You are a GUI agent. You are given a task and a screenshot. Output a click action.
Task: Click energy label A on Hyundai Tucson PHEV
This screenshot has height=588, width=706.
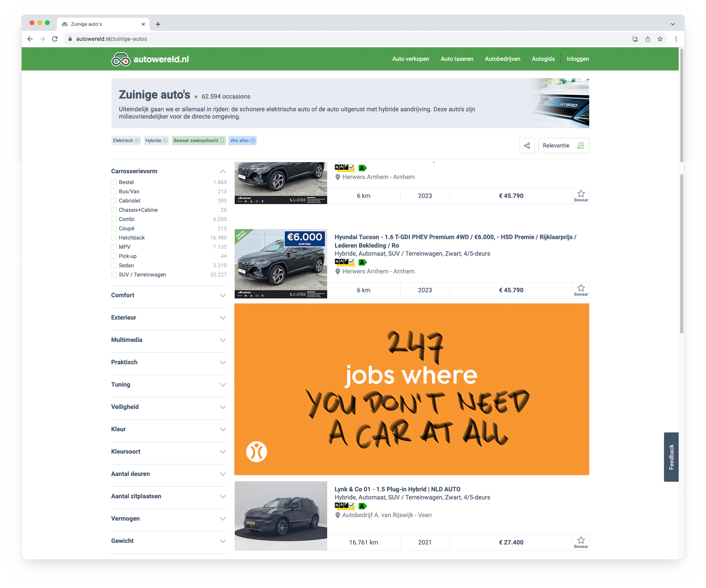(362, 262)
